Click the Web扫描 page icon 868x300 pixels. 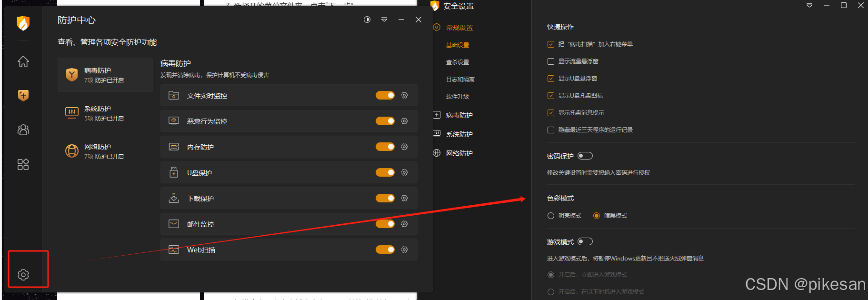(174, 250)
